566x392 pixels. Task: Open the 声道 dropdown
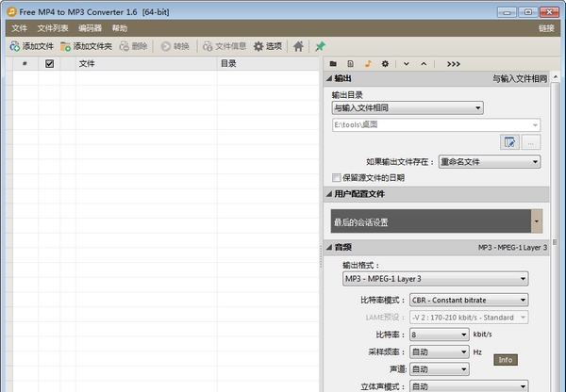pos(440,369)
